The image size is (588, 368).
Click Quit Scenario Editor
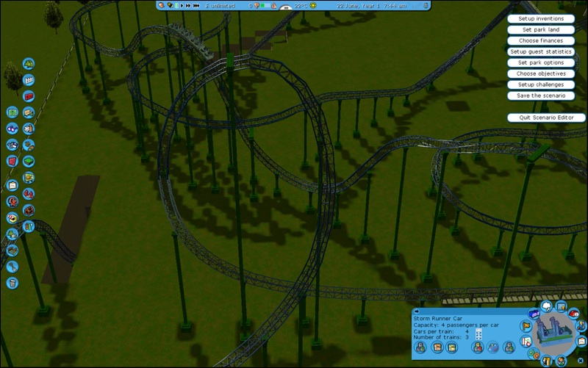tap(546, 118)
